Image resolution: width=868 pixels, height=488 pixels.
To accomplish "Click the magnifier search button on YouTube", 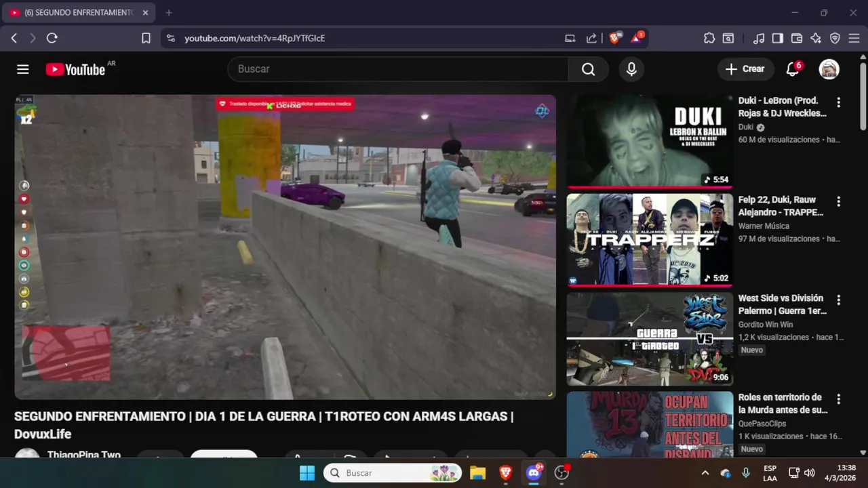I will click(x=588, y=69).
